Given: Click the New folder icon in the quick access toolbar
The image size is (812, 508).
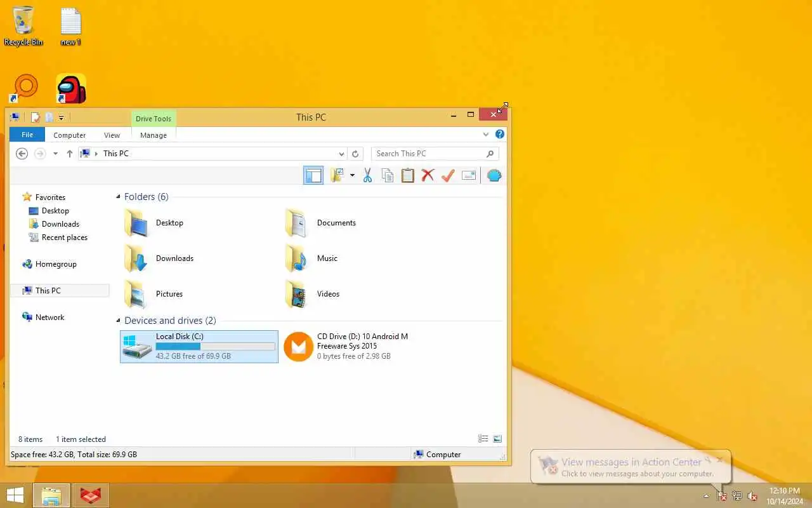Looking at the screenshot, I should (x=49, y=117).
